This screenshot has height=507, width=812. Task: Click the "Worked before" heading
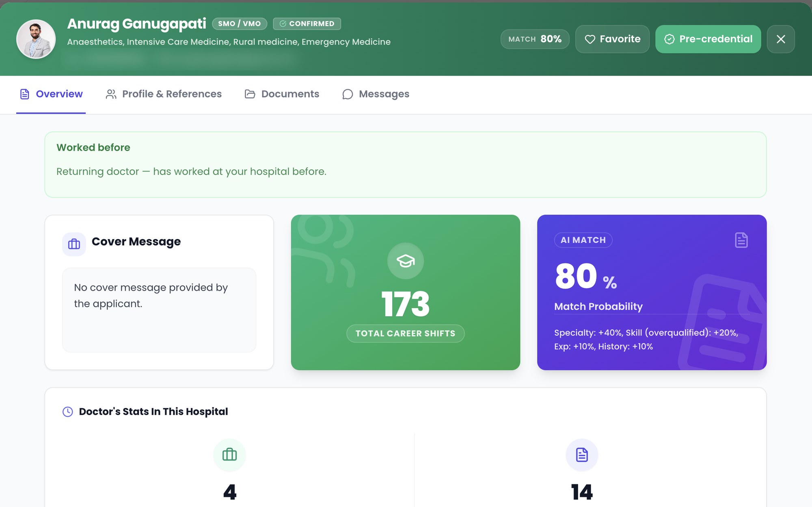pyautogui.click(x=93, y=147)
